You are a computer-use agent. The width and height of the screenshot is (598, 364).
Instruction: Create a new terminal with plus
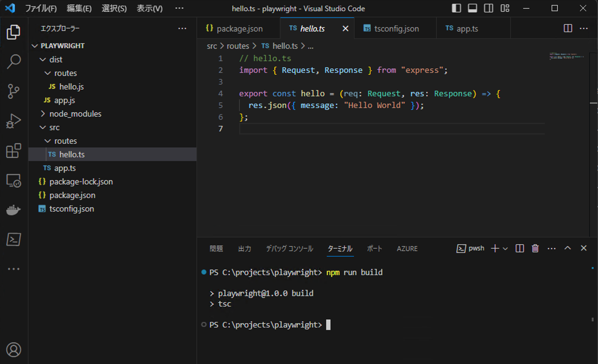pos(495,248)
